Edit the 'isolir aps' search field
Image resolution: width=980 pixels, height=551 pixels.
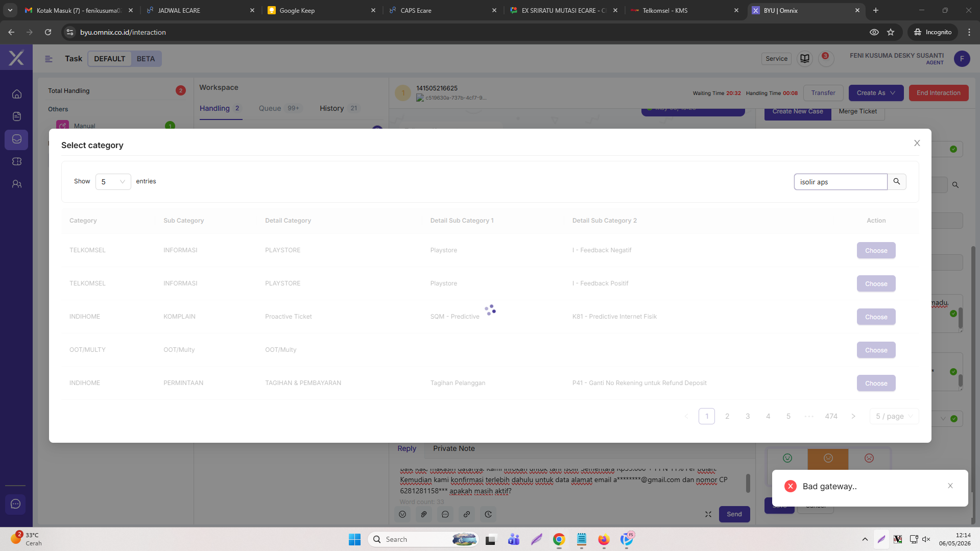coord(841,182)
